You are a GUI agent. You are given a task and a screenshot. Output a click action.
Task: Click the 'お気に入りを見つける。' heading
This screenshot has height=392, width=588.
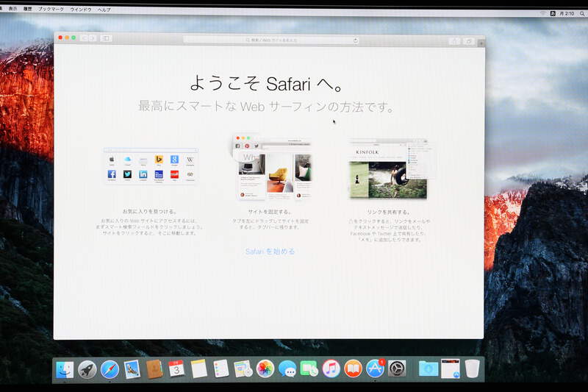click(x=150, y=212)
